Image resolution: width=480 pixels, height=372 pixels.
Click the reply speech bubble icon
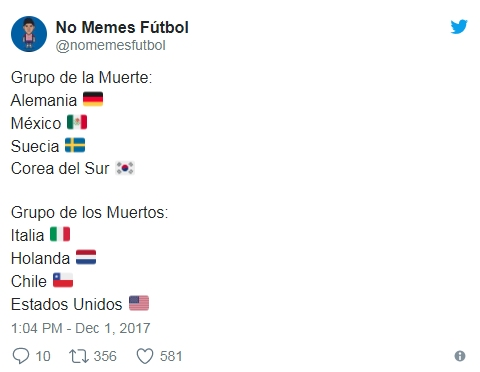pos(21,356)
